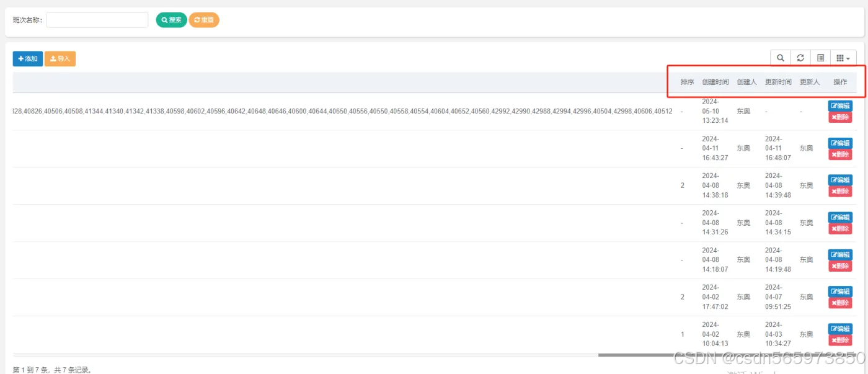Screen dimensions: 868x374
Task: Click the plus icon on the 添加 button
Action: [20, 58]
